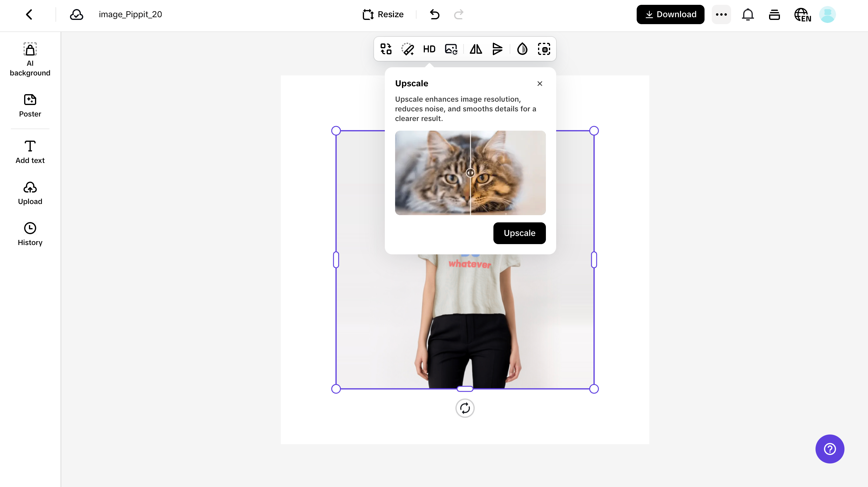Open the language selector labeled EN
This screenshot has width=868, height=487.
tap(802, 14)
